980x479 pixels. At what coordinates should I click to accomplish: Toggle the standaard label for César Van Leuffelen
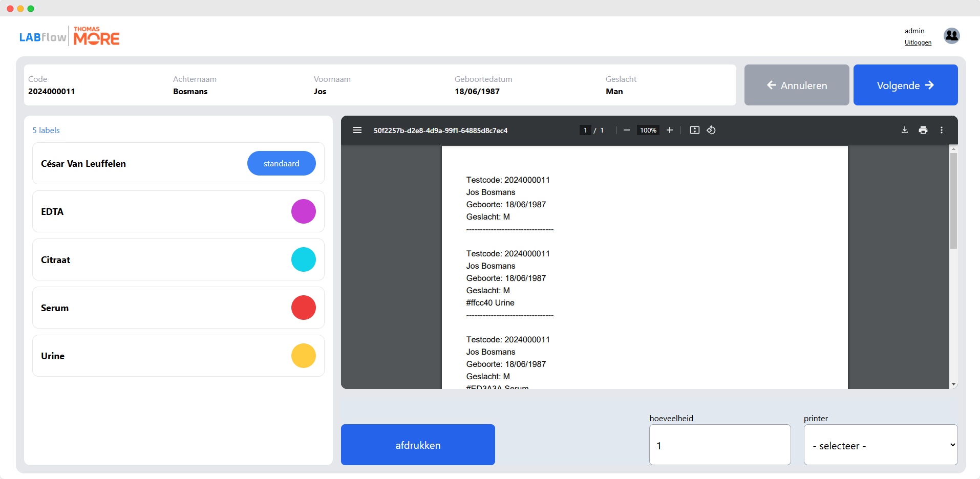281,163
